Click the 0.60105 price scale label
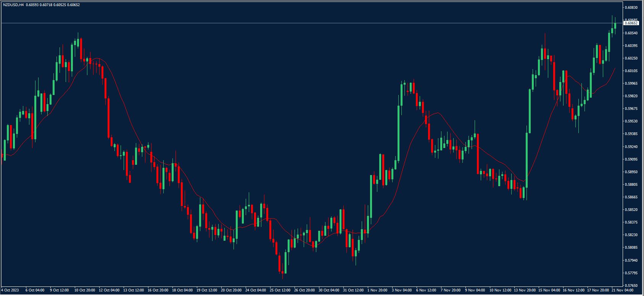The height and width of the screenshot is (296, 644). click(x=632, y=71)
